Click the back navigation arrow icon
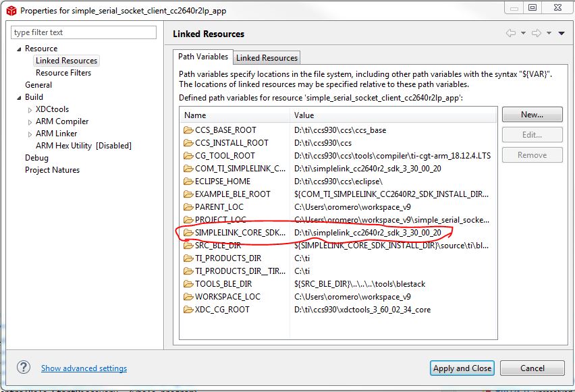The image size is (575, 392). [512, 33]
